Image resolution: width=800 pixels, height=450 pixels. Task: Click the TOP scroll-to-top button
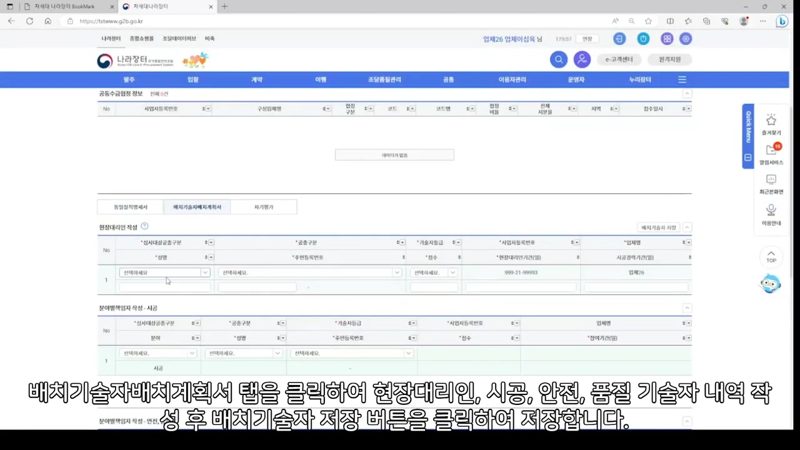[x=771, y=256]
